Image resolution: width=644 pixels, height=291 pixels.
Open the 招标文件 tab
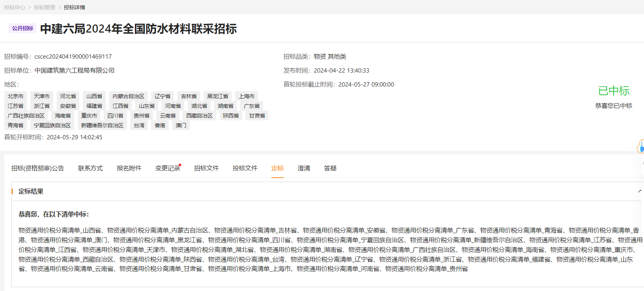[x=206, y=168]
